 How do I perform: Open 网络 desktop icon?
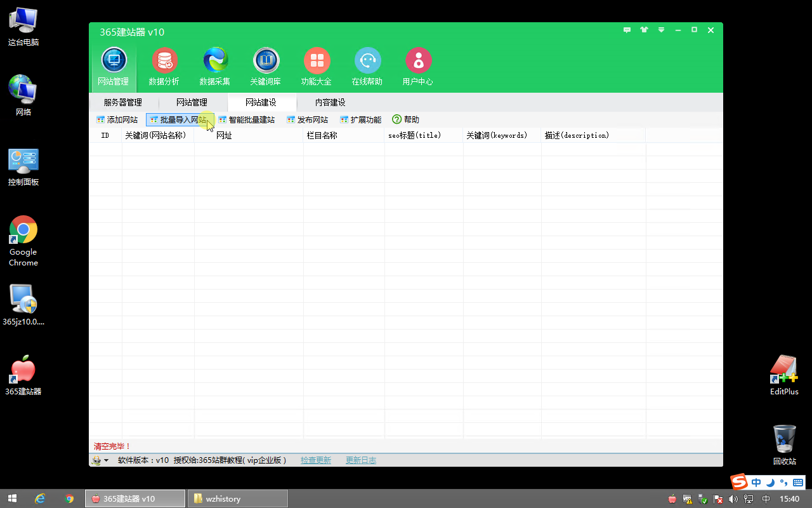[23, 95]
